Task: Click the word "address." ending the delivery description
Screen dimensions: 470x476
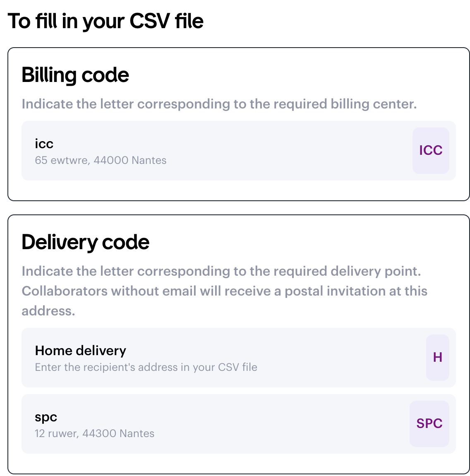Action: (x=48, y=311)
